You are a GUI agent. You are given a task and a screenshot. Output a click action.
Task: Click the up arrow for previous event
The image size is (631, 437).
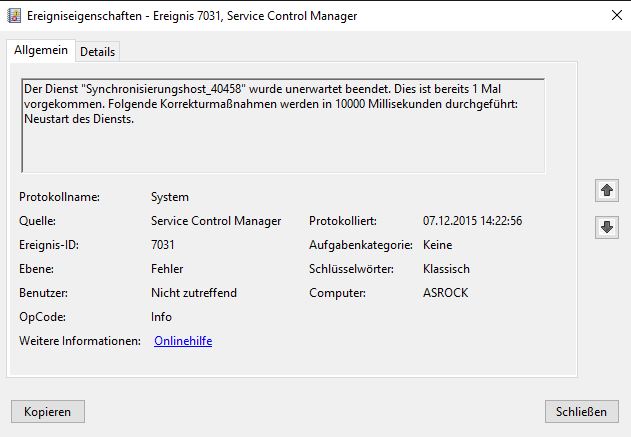[x=607, y=190]
